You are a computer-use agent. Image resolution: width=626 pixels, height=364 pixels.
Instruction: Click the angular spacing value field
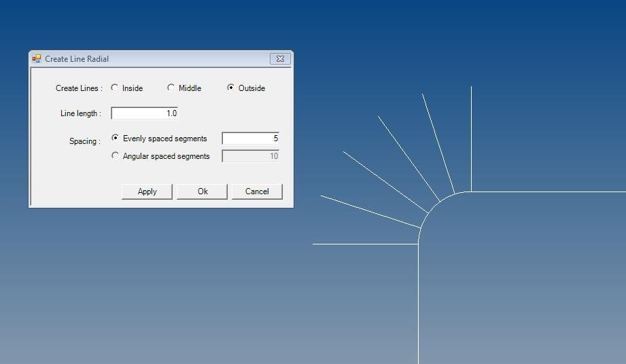coord(251,156)
